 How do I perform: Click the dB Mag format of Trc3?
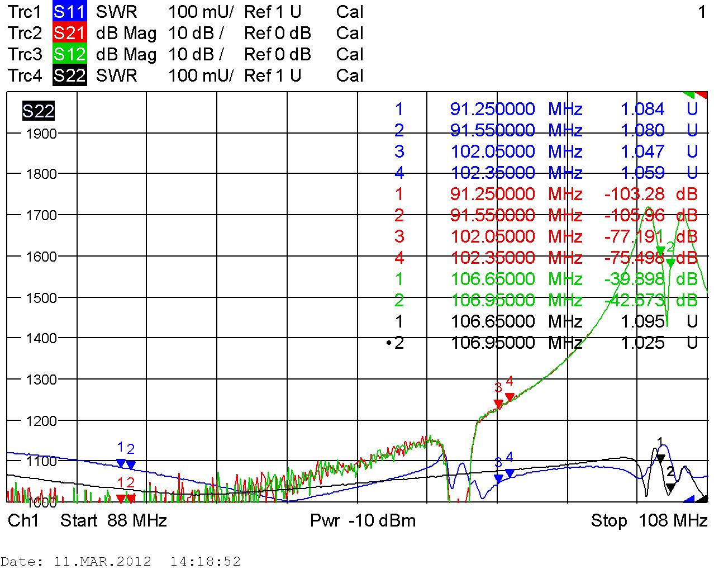tap(126, 54)
